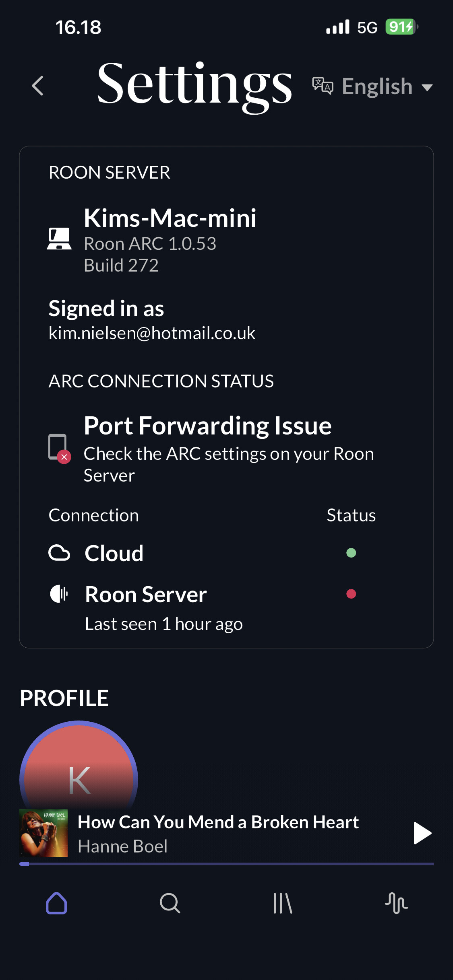Tap the back arrow icon

(38, 86)
